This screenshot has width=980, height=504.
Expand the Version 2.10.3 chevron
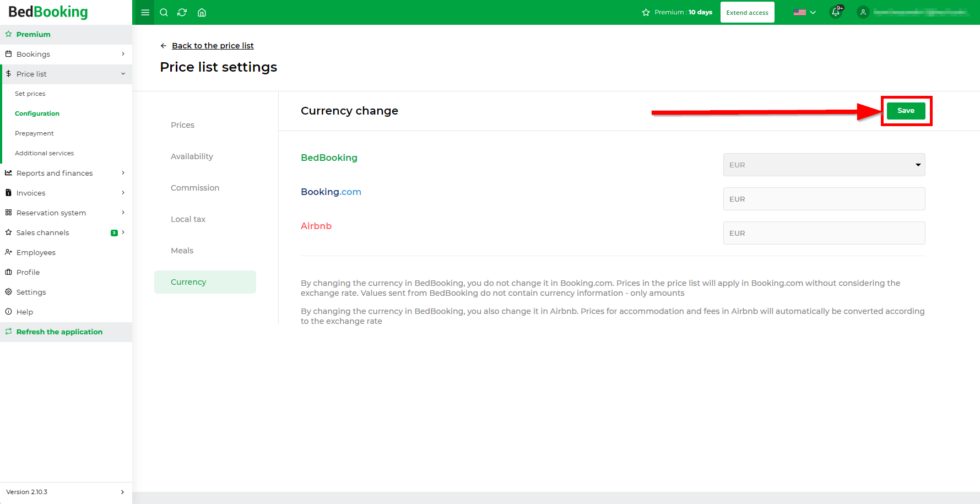[x=122, y=492]
